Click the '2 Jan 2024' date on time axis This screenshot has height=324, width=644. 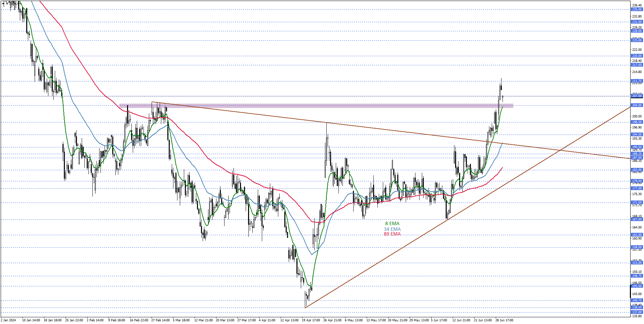pyautogui.click(x=8, y=320)
